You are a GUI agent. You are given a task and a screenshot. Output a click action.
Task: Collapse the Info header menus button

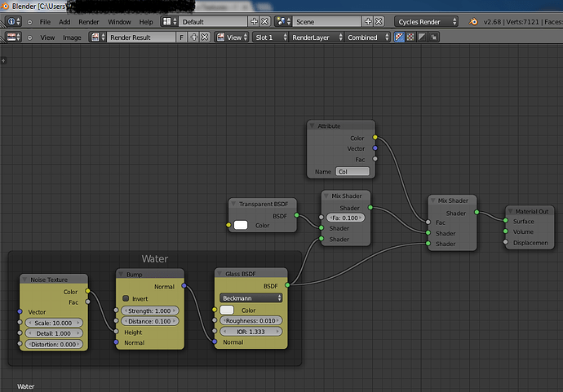coord(30,22)
